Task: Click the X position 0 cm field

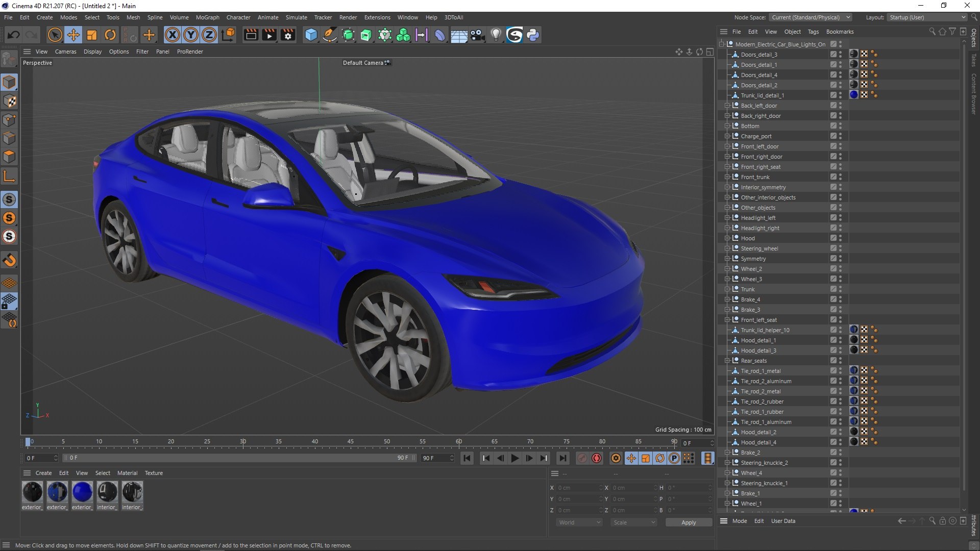Action: pos(579,488)
